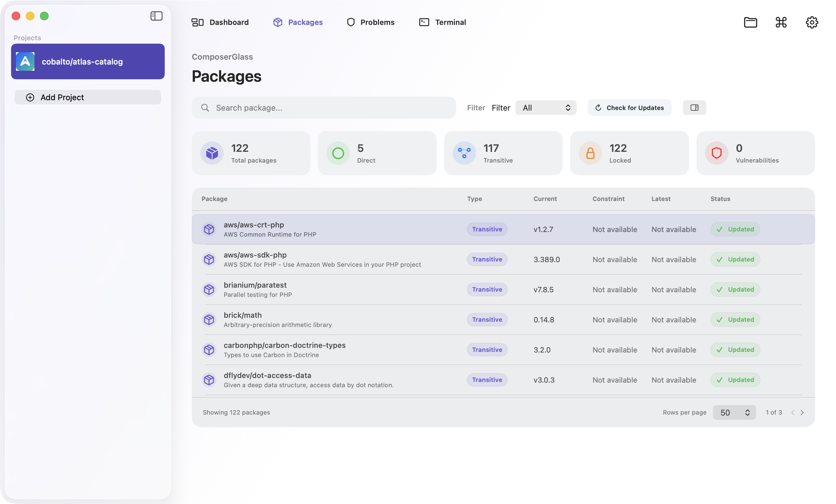836x504 pixels.
Task: Switch to the Dashboard tab
Action: (x=220, y=22)
